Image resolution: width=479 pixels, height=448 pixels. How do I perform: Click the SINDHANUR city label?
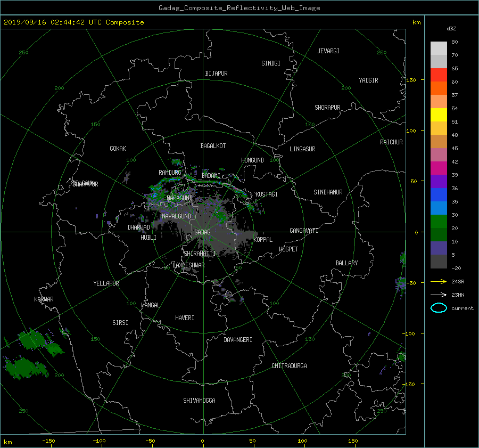pos(328,192)
